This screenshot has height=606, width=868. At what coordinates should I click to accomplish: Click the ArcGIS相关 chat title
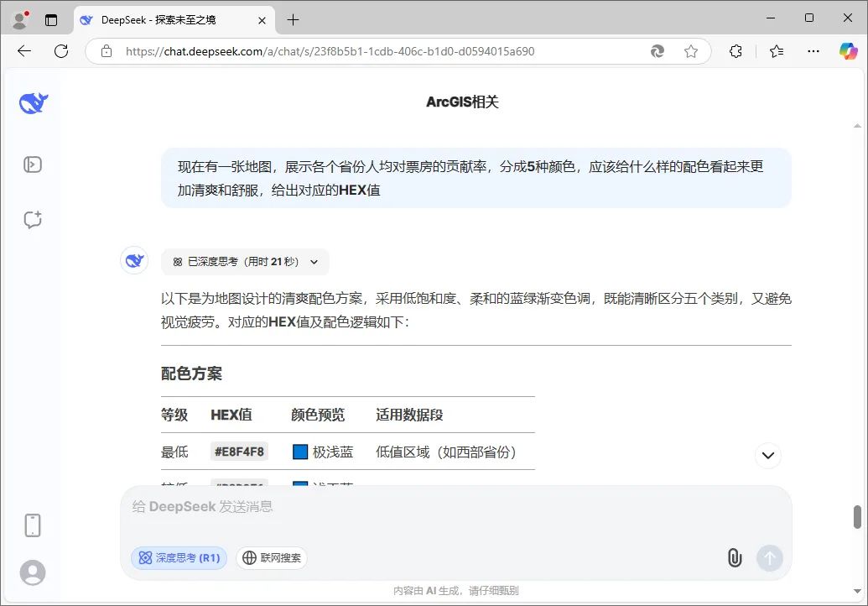(462, 102)
